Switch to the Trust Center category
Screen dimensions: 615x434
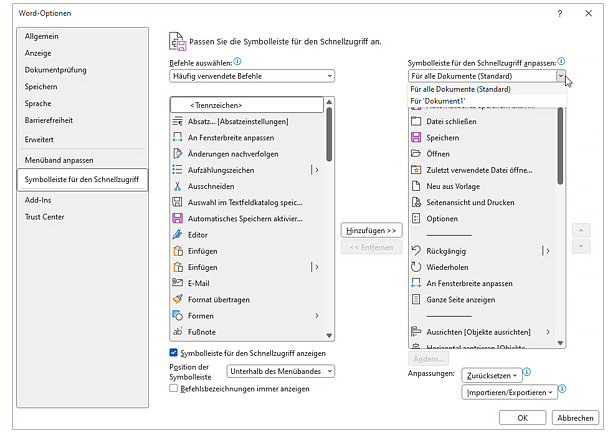(45, 217)
